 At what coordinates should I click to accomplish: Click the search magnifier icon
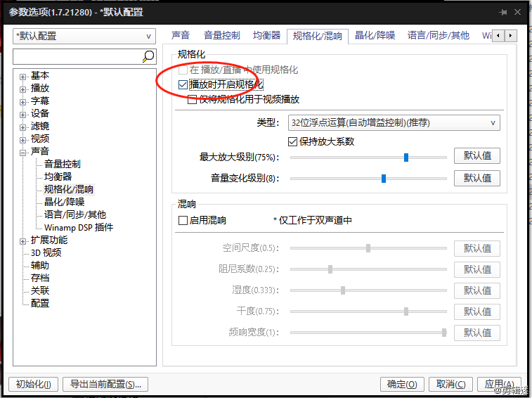point(148,56)
